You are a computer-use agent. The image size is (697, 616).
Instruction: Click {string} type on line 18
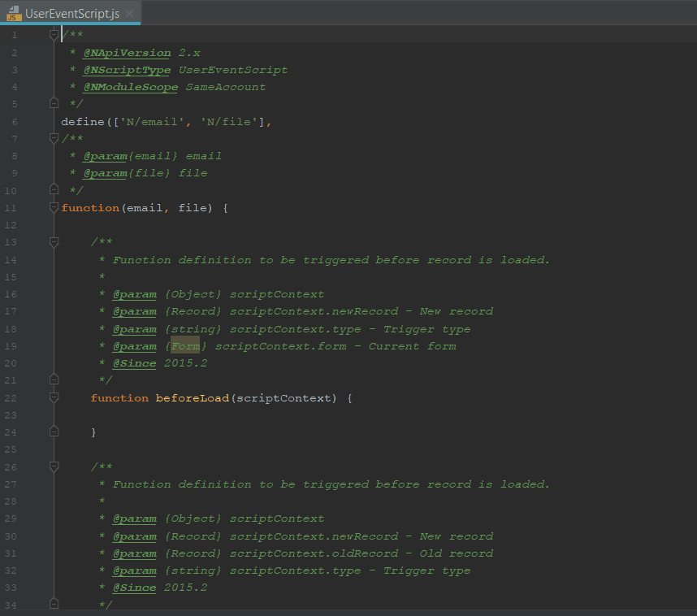click(193, 329)
